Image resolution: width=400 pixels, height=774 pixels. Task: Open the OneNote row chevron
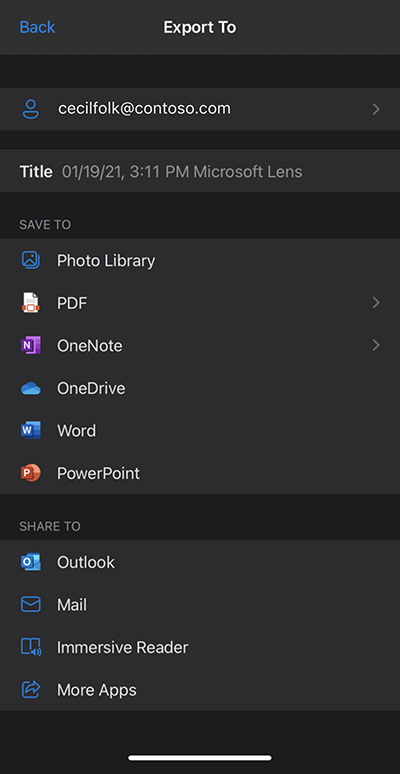click(x=376, y=346)
